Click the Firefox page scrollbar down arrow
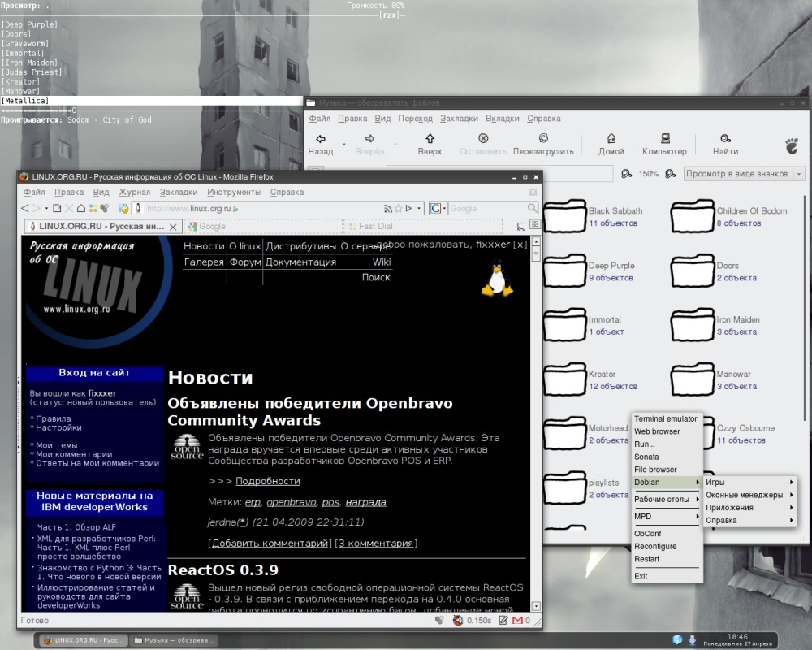Screen dimensions: 812x650 point(536,606)
